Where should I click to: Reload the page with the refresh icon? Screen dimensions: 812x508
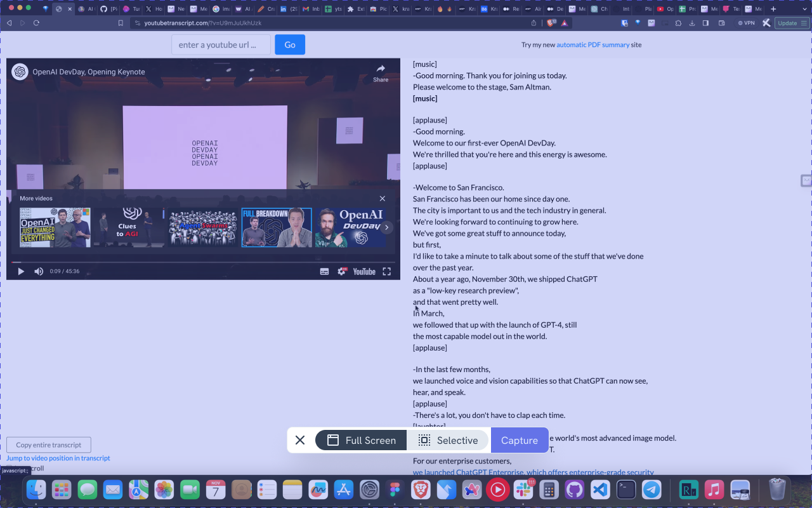(x=36, y=23)
